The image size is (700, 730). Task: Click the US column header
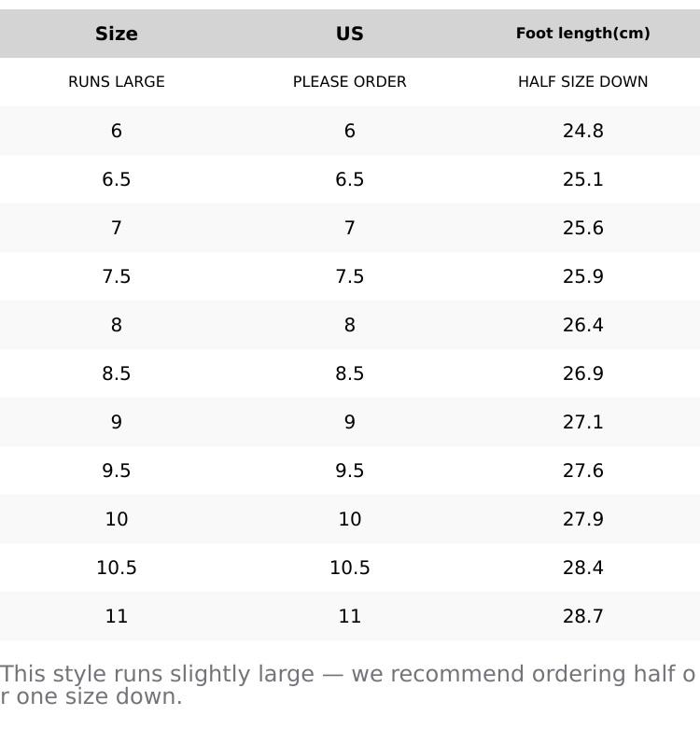coord(350,34)
